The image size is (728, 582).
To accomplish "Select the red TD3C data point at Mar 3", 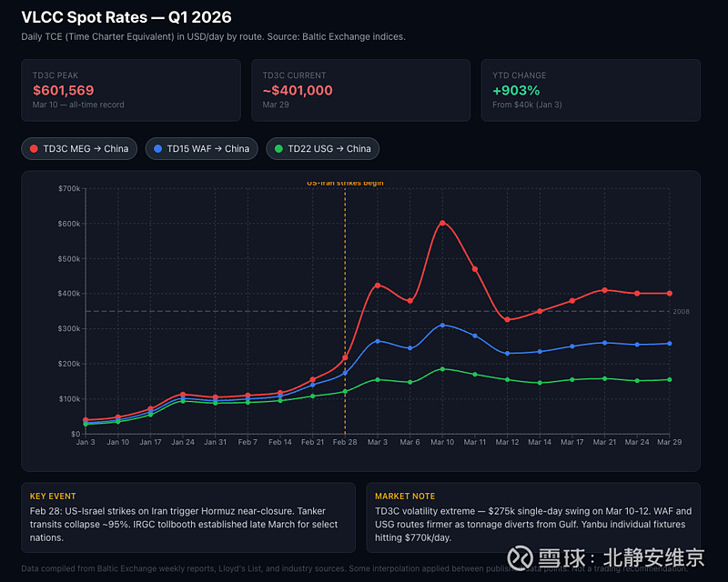I will point(378,286).
